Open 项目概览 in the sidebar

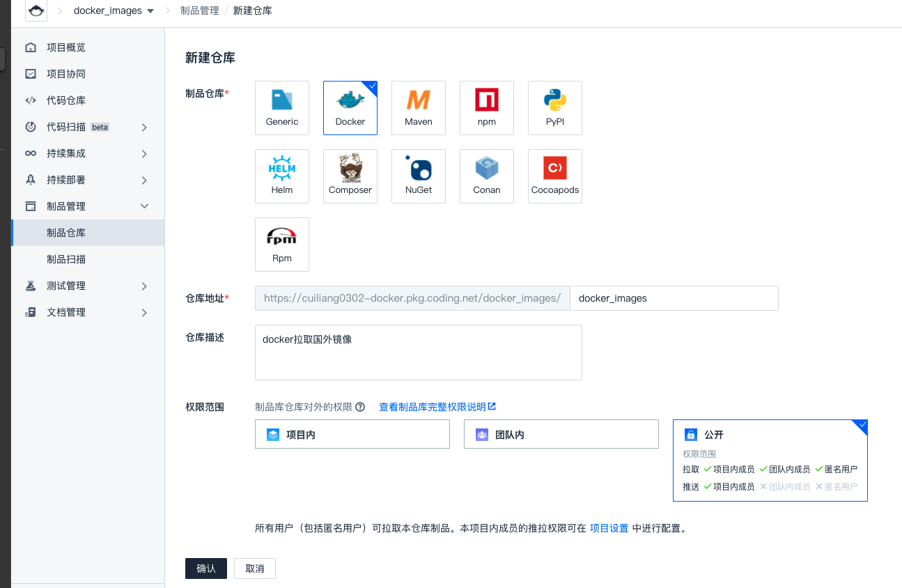pyautogui.click(x=88, y=47)
